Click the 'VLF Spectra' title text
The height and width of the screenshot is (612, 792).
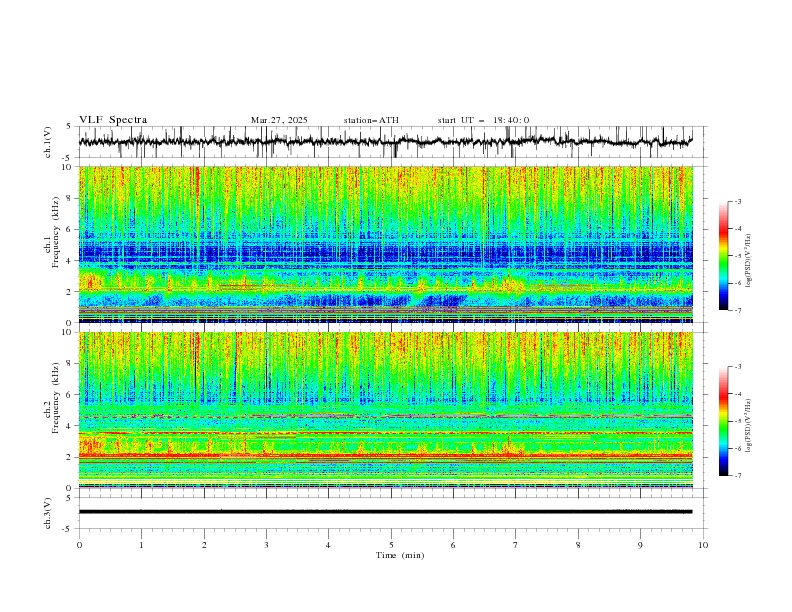(x=113, y=120)
